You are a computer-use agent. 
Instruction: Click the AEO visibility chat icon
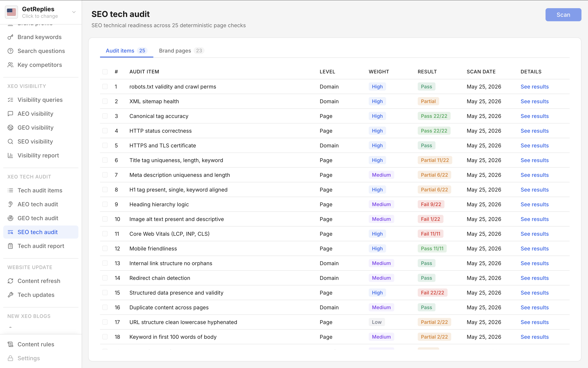click(10, 114)
